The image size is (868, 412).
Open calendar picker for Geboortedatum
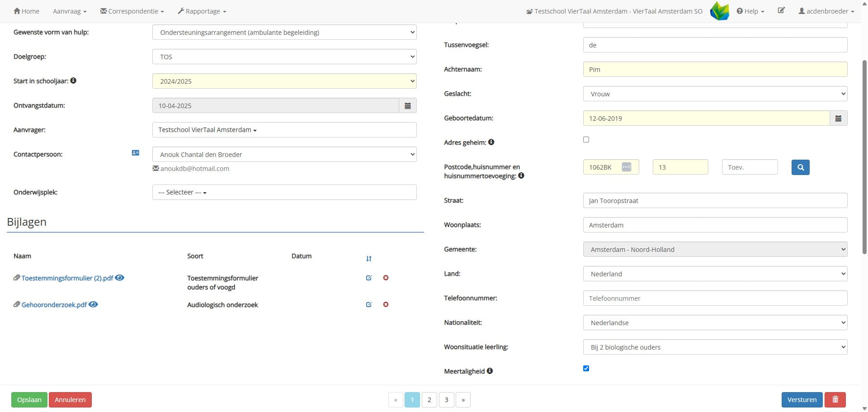[838, 118]
